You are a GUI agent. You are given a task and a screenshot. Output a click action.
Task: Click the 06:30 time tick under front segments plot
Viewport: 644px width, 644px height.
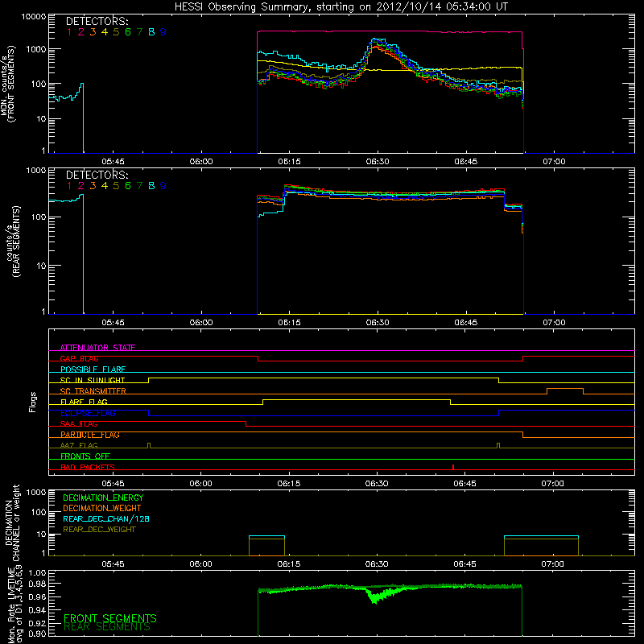click(x=378, y=162)
